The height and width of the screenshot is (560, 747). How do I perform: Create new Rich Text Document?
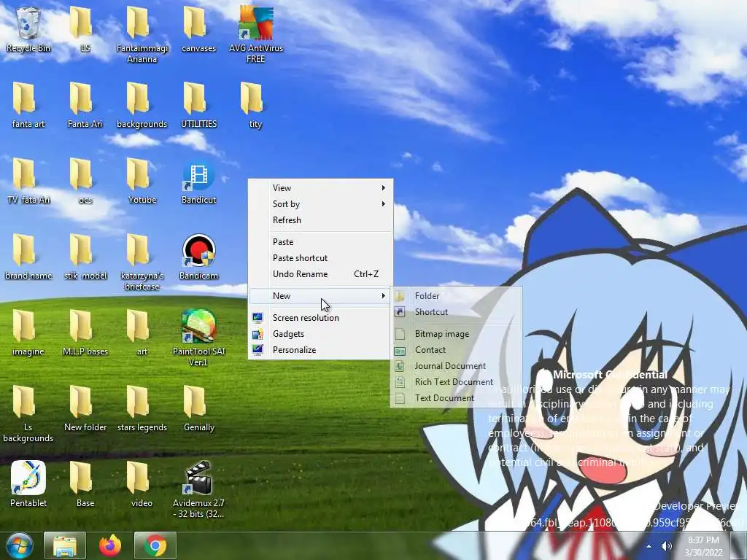point(456,382)
